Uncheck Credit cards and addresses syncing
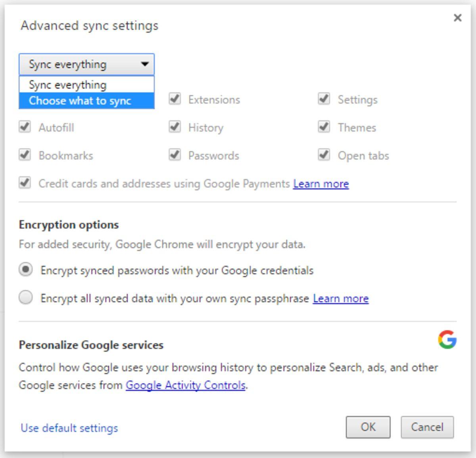The width and height of the screenshot is (476, 458). click(25, 183)
